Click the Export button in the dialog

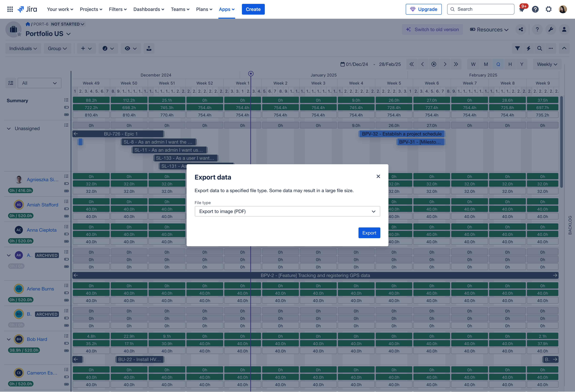pos(369,233)
